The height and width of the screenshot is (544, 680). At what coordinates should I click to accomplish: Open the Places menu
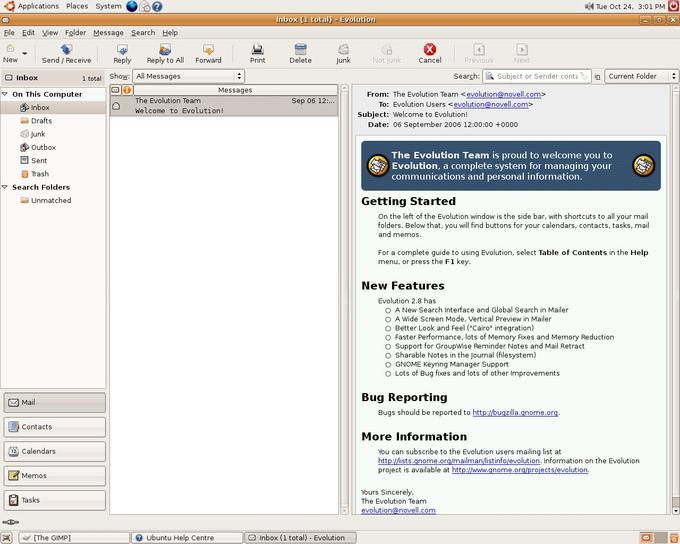[77, 6]
